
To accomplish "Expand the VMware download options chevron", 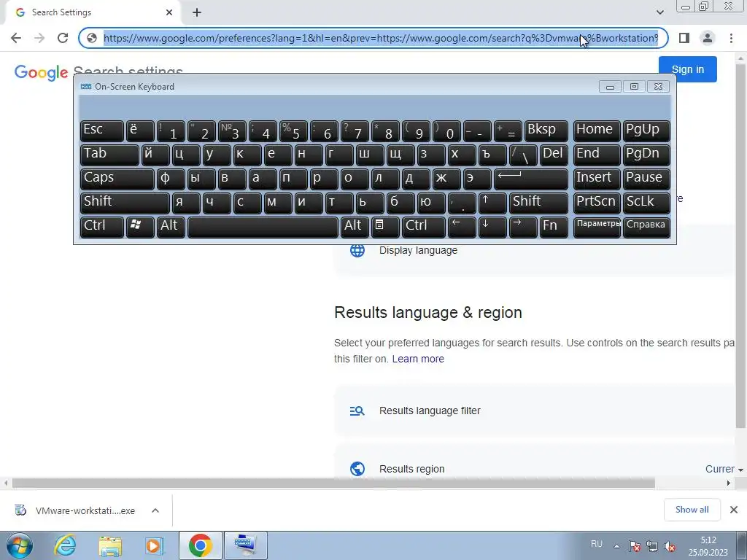I will click(x=155, y=510).
